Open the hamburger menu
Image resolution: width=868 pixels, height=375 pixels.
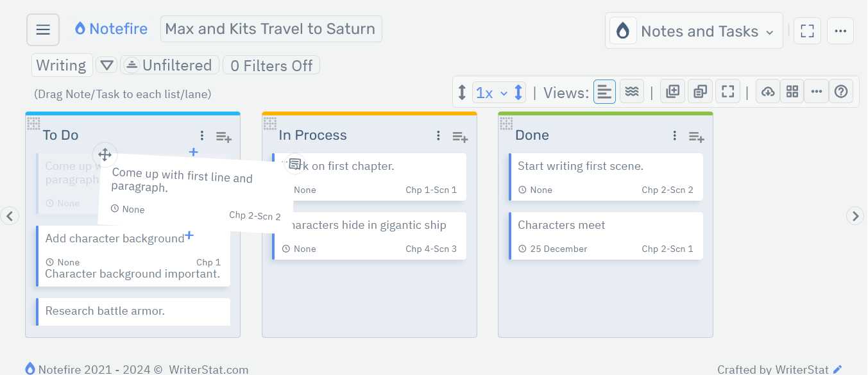(x=42, y=29)
